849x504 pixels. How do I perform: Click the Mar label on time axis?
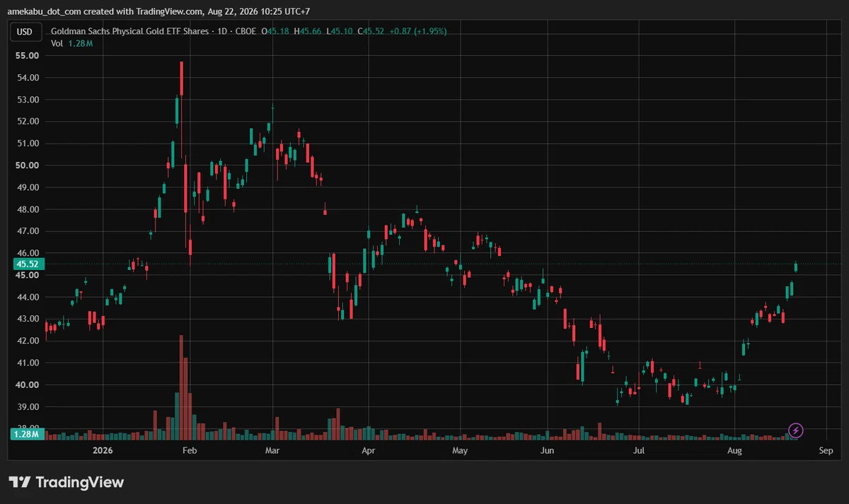click(x=272, y=450)
